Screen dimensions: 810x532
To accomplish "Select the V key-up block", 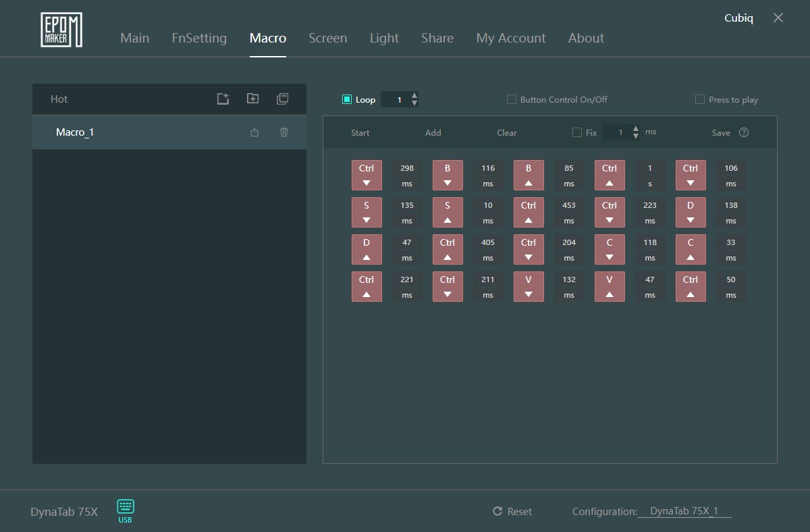I will click(610, 286).
